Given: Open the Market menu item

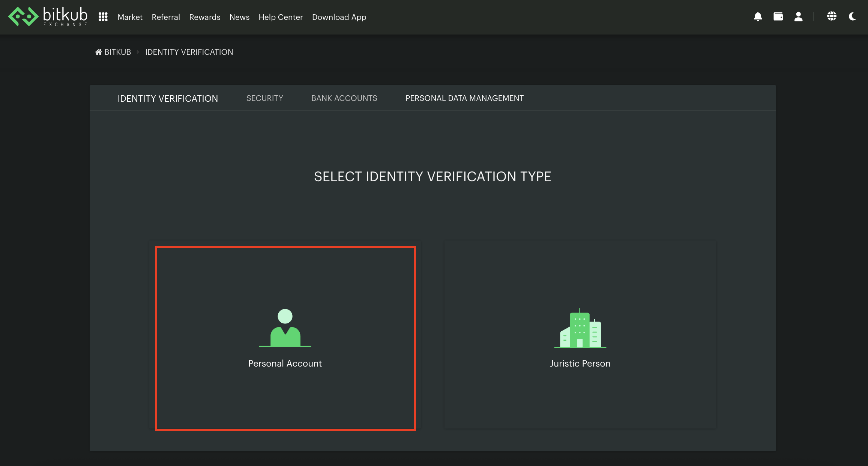Looking at the screenshot, I should coord(130,17).
